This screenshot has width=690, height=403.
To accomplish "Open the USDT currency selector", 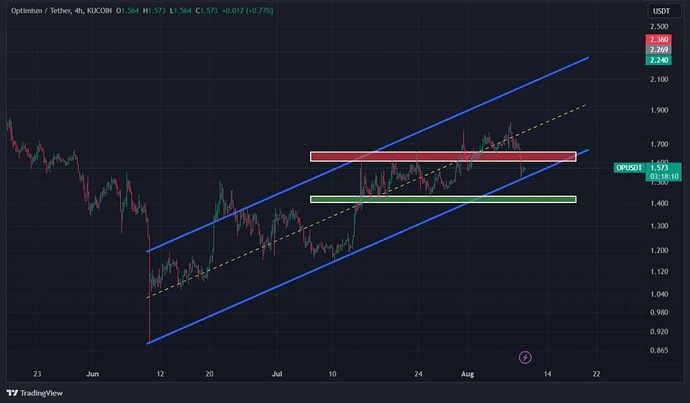I will click(661, 11).
